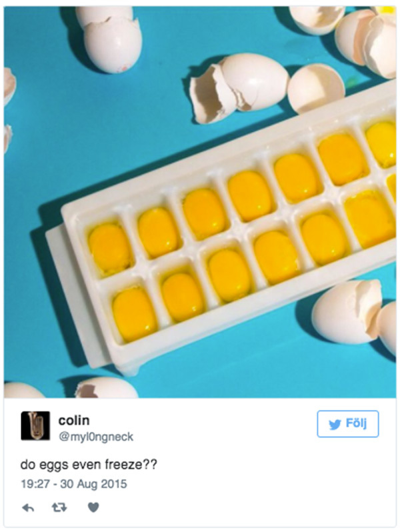Click the Twitter bird icon in Följ button
The height and width of the screenshot is (532, 400).
click(335, 425)
